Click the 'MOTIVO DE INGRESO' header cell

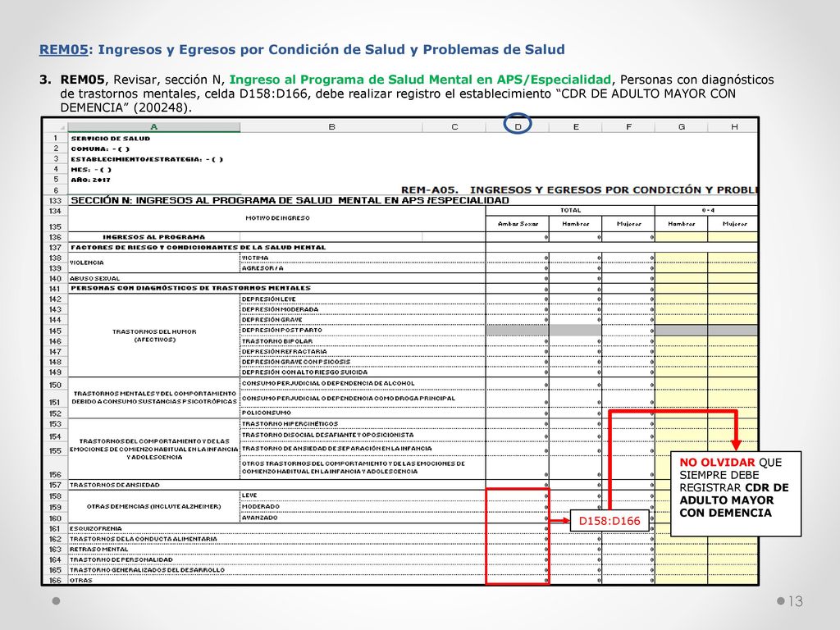point(277,218)
